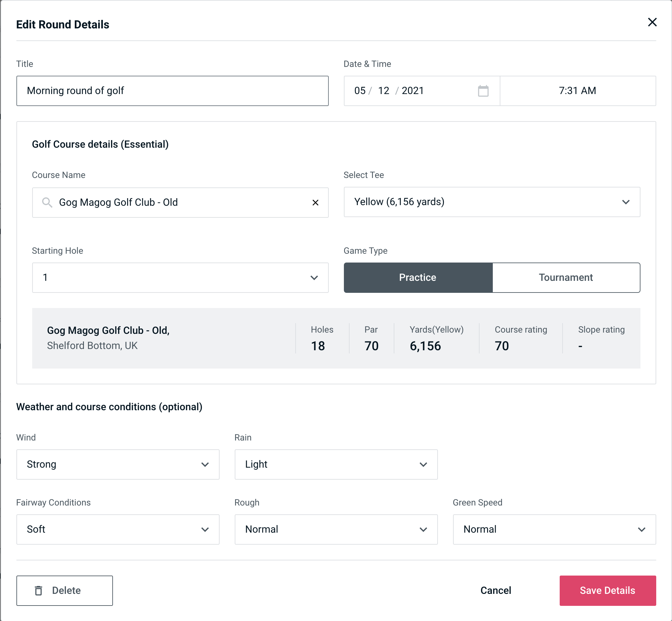Click Save Details button
Screen dimensions: 672x621
[607, 591]
